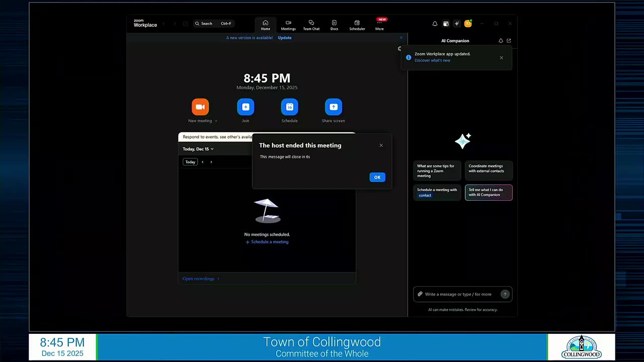Click OK in the meeting ended dialog
The width and height of the screenshot is (644, 362).
click(377, 177)
